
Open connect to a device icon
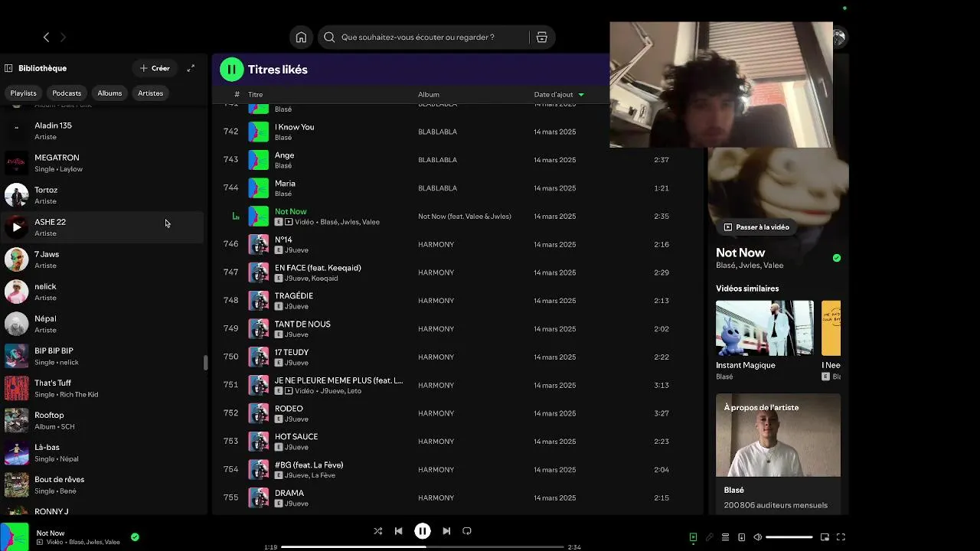pyautogui.click(x=741, y=537)
